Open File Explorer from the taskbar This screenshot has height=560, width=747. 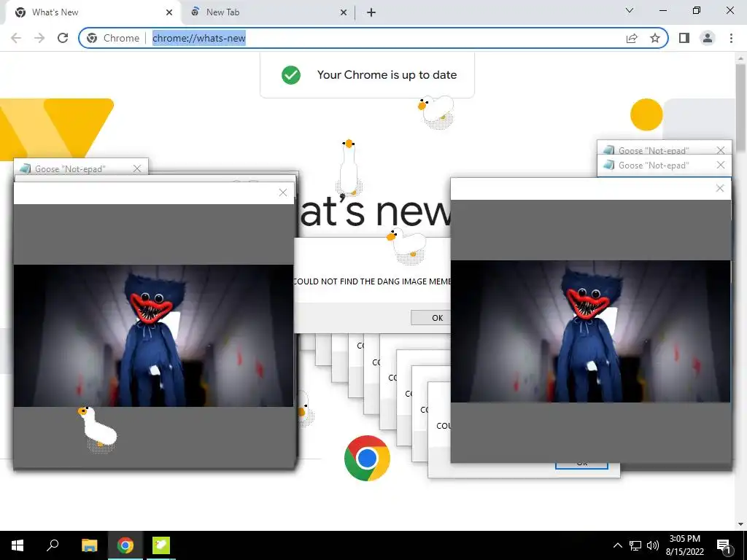pyautogui.click(x=89, y=545)
